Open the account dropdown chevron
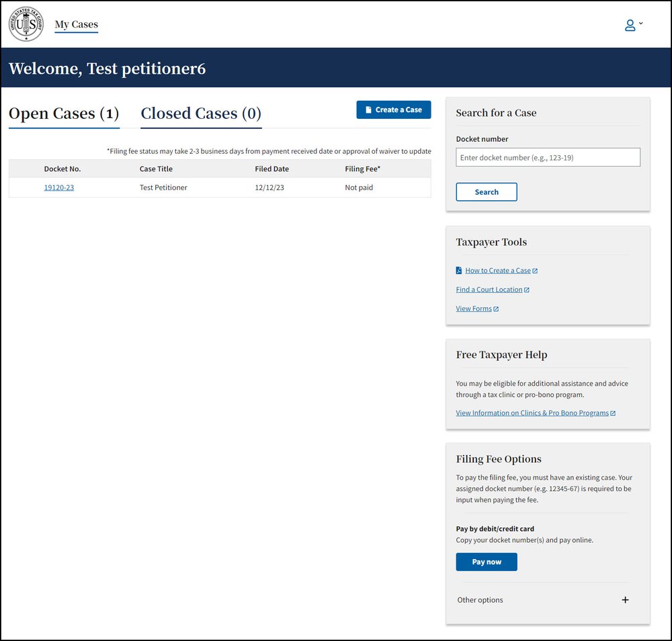 (x=640, y=23)
